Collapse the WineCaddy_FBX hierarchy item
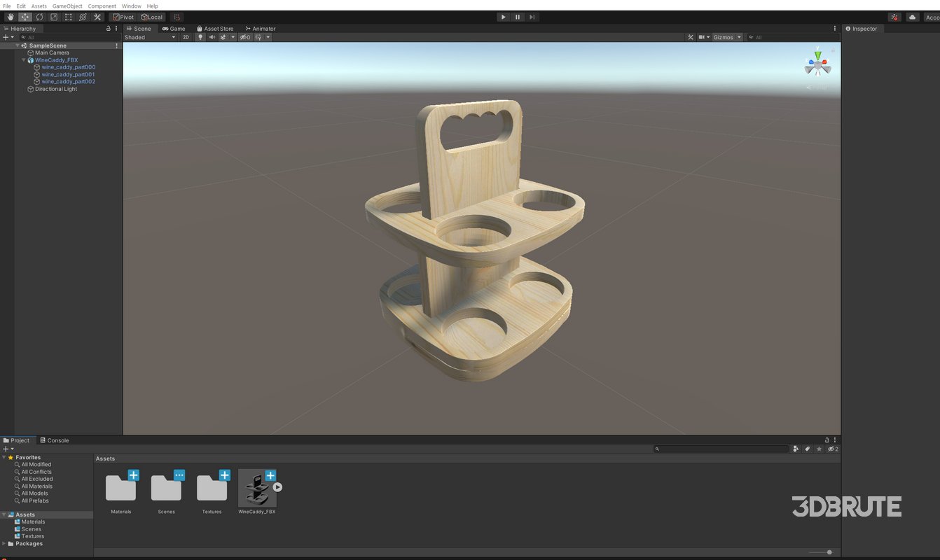 click(23, 59)
